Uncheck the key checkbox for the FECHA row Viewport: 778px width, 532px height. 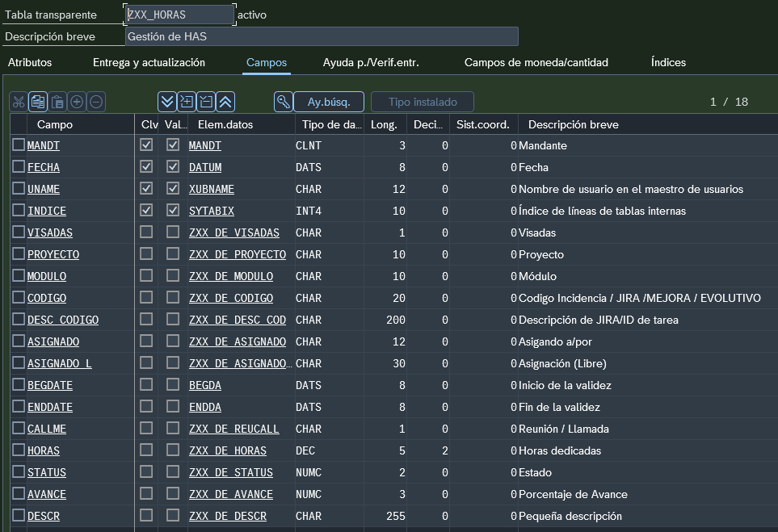146,167
